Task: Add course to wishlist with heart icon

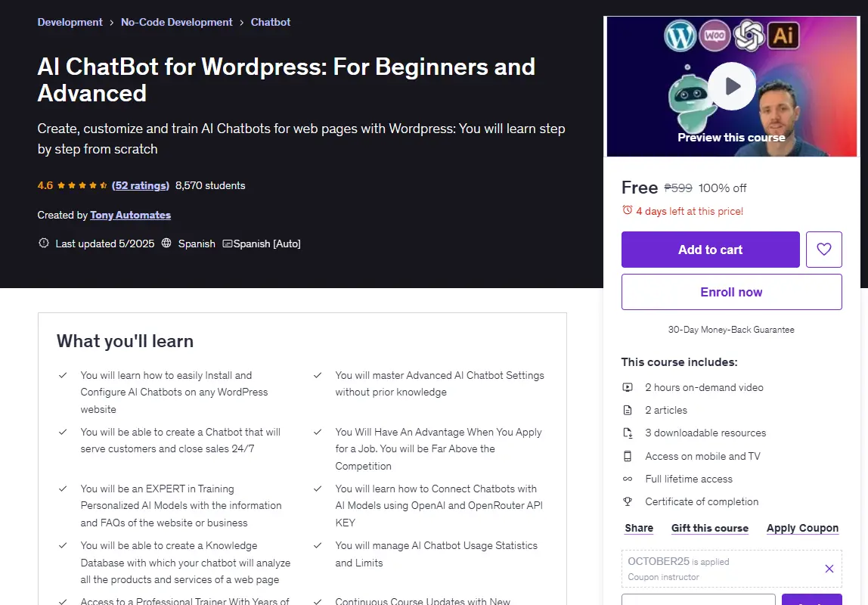Action: (x=823, y=250)
